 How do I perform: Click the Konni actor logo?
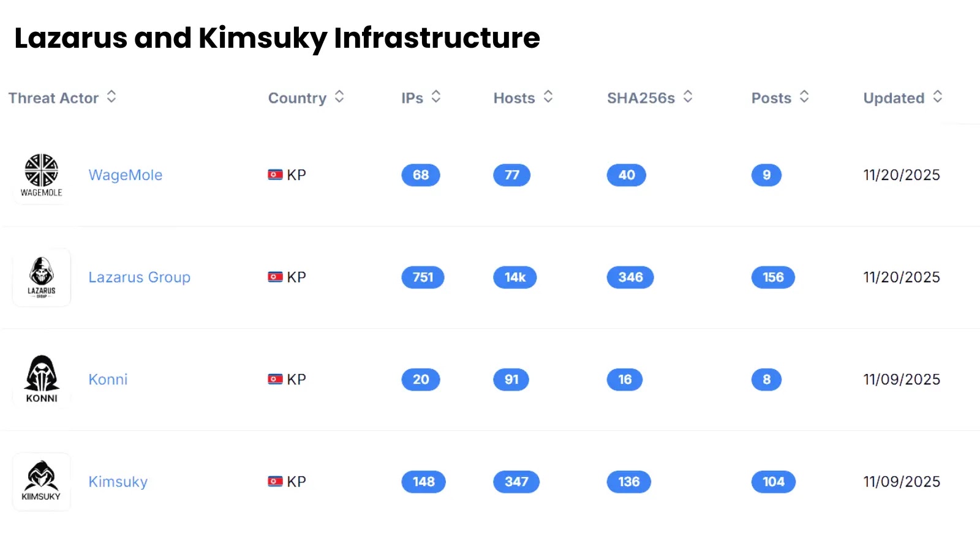41,378
